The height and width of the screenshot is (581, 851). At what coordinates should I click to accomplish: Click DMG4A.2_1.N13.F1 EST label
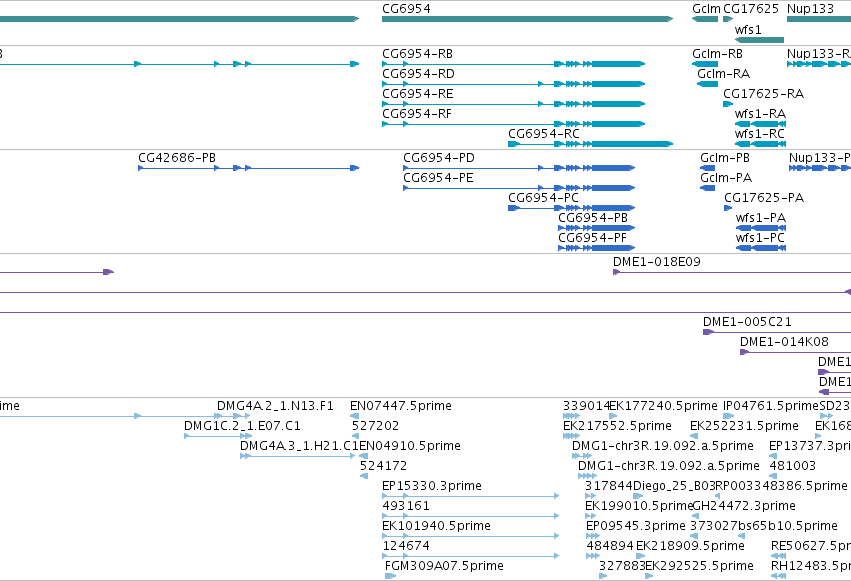[275, 406]
